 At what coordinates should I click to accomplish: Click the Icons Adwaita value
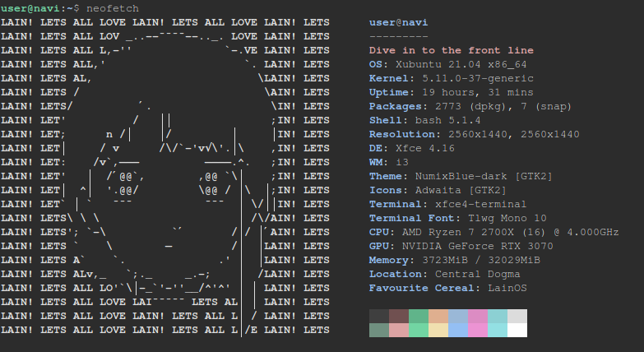click(461, 190)
